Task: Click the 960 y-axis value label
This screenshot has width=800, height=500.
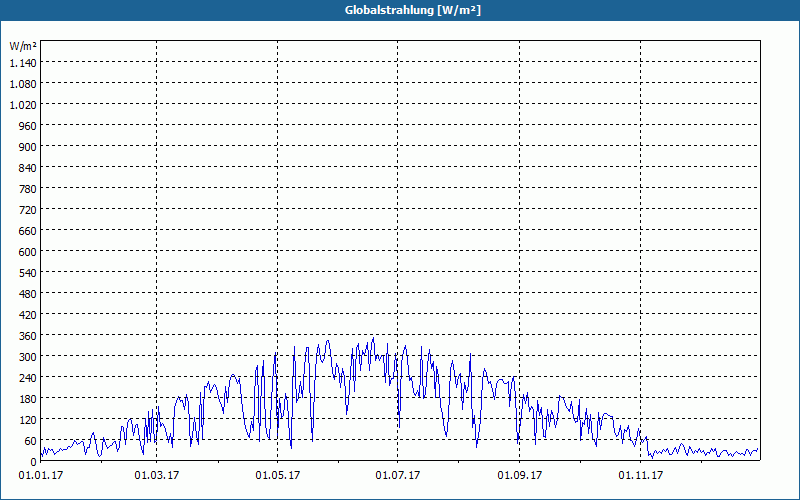Action: click(28, 126)
